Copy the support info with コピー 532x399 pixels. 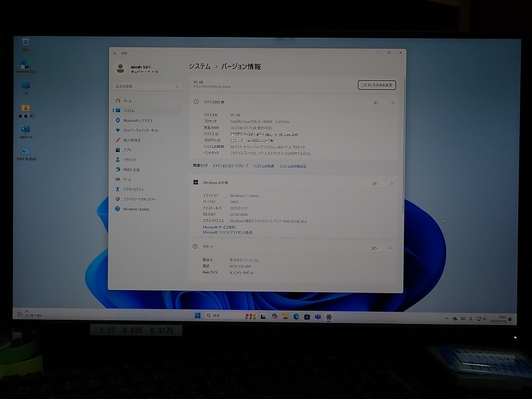pos(374,248)
